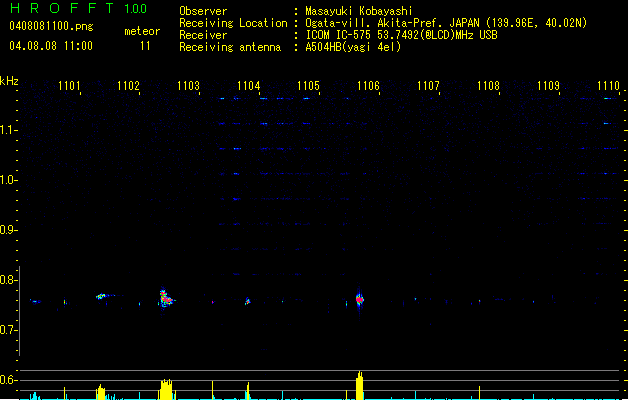Click the tallest yellow power bar near 1106
The width and height of the screenshot is (629, 400).
pos(359,386)
